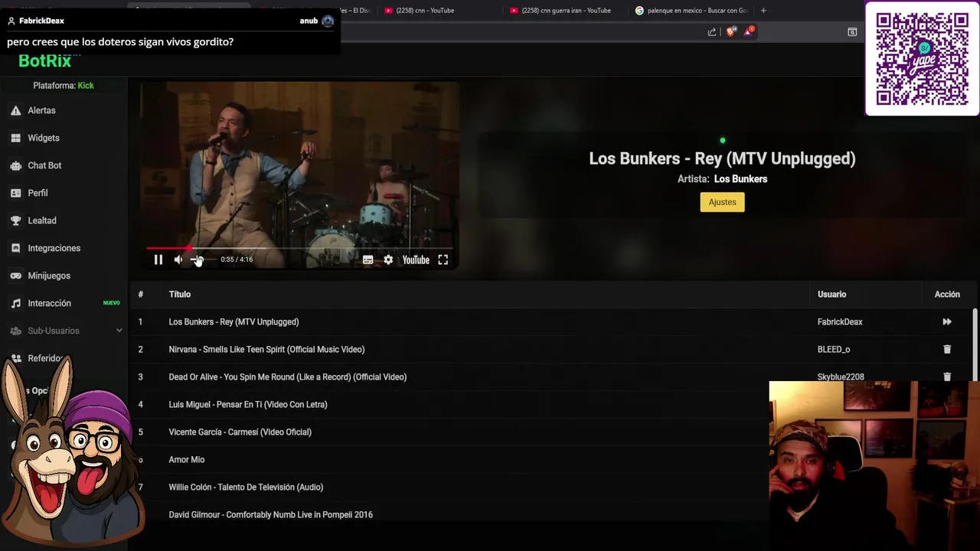Viewport: 980px width, 551px height.
Task: Select the Chat Bot robot icon
Action: coord(15,165)
